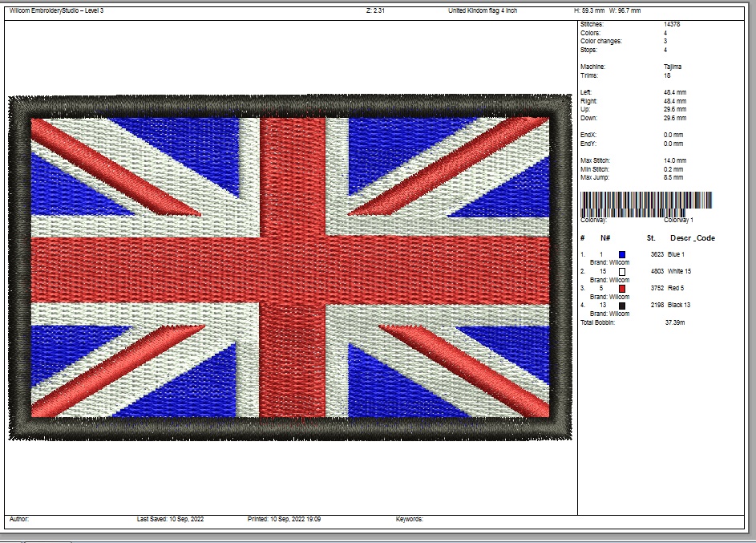Click the Wilcom EmbroideryStudio header text

click(56, 10)
